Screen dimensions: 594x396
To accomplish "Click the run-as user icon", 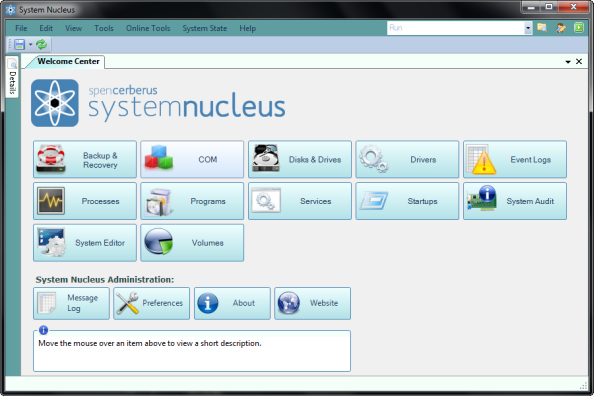I will coord(561,28).
